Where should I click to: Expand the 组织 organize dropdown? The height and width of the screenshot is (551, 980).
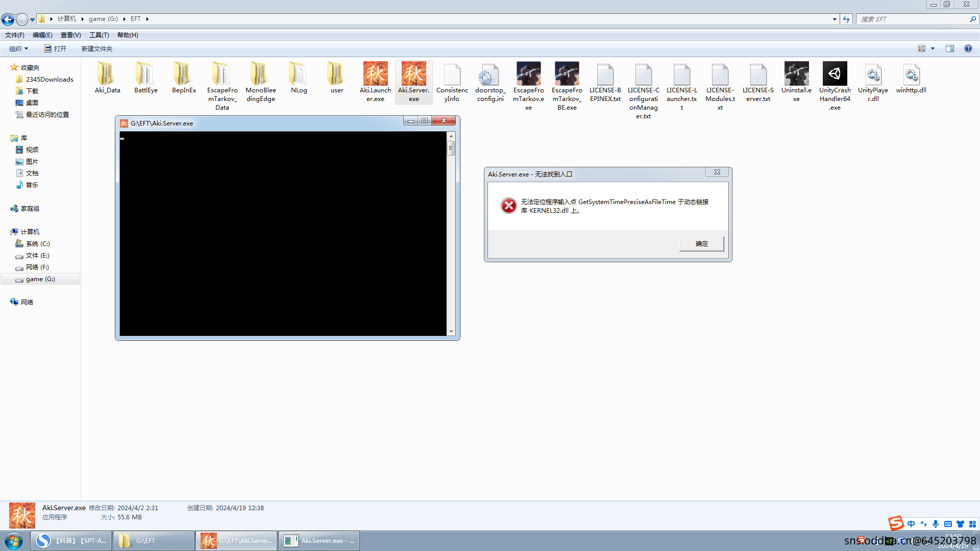19,48
